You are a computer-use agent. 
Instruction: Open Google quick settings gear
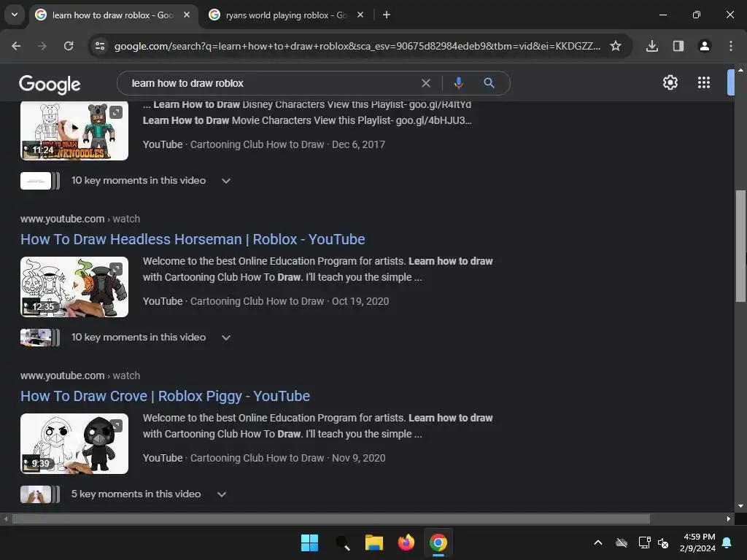point(670,82)
